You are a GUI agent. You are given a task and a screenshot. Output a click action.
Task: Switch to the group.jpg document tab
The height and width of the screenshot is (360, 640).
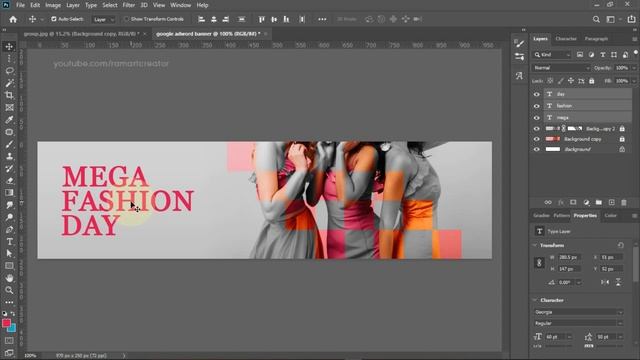point(82,34)
